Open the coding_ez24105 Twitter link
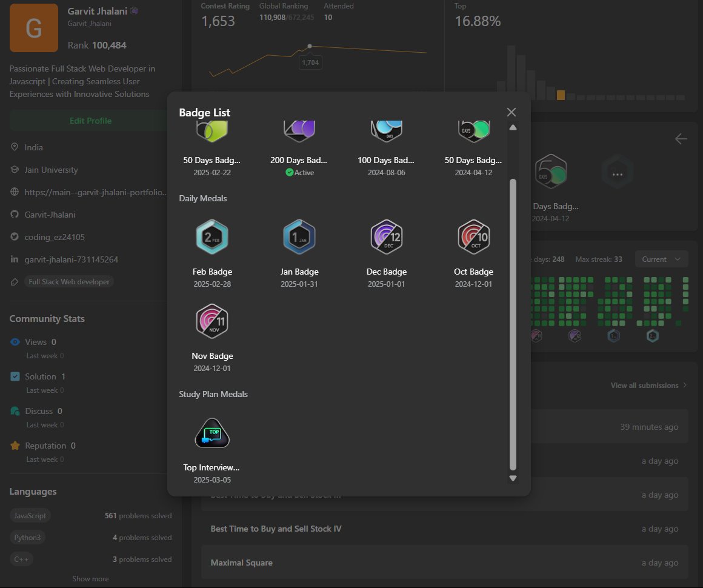 click(55, 237)
